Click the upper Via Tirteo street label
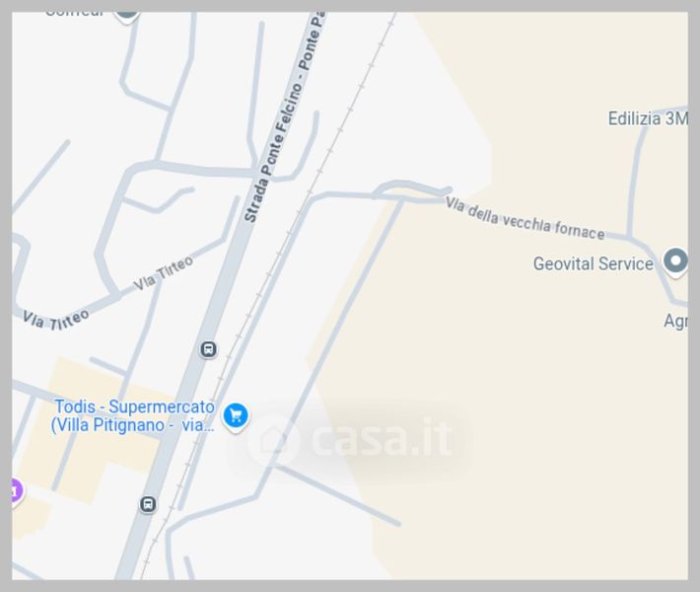700x592 pixels. [164, 273]
